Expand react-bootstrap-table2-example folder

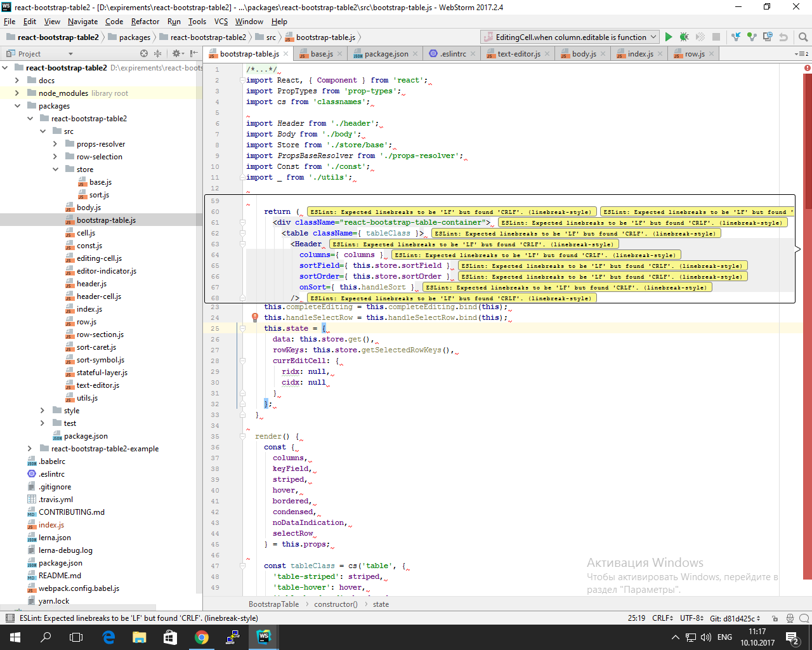30,449
